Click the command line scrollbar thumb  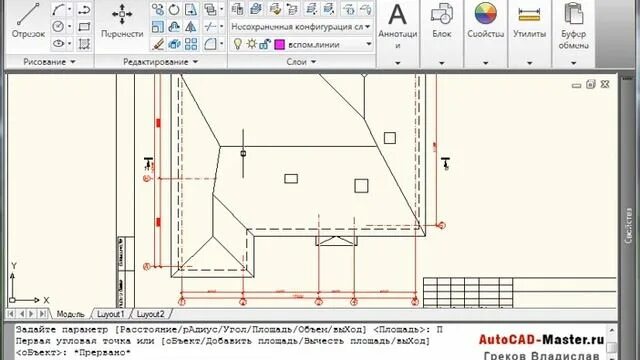pyautogui.click(x=611, y=347)
